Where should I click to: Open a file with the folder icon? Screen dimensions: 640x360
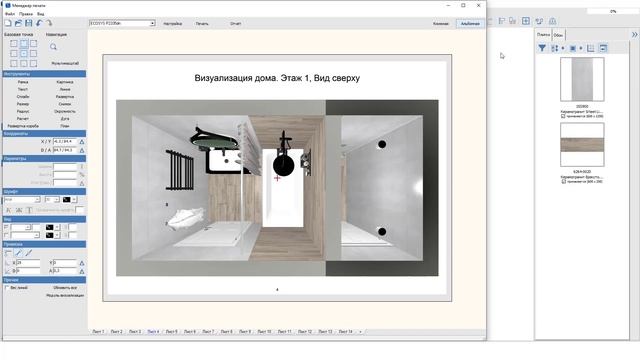point(18,23)
